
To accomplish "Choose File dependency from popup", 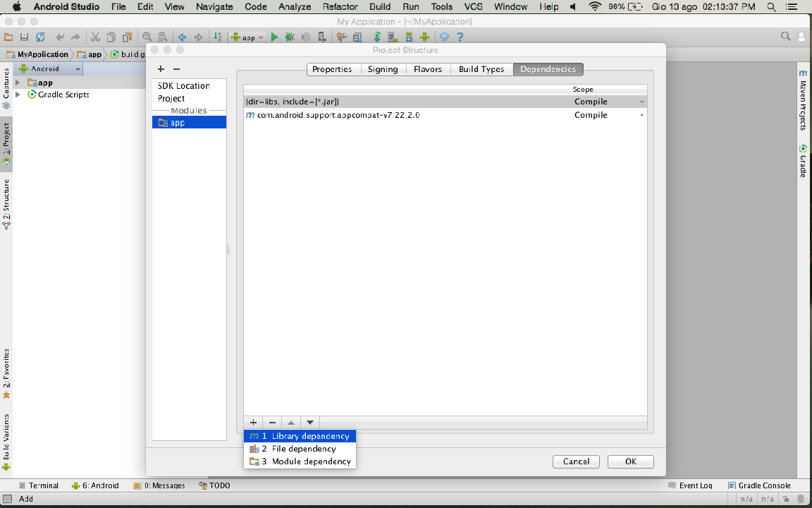I will (x=300, y=449).
